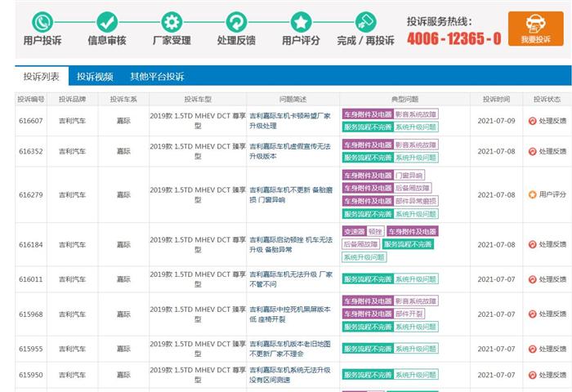Viewport: 572px width, 392px height.
Task: Click complaint number 616279
Action: 31,194
